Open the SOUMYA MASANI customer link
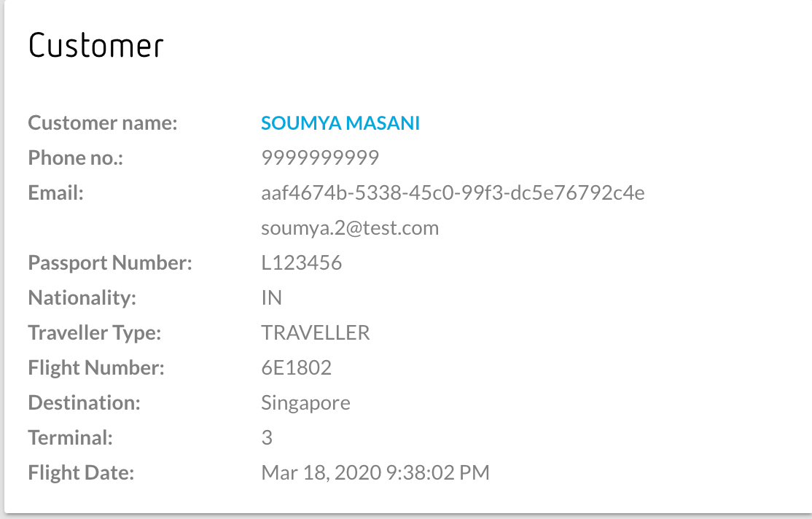The height and width of the screenshot is (519, 812). click(x=340, y=123)
